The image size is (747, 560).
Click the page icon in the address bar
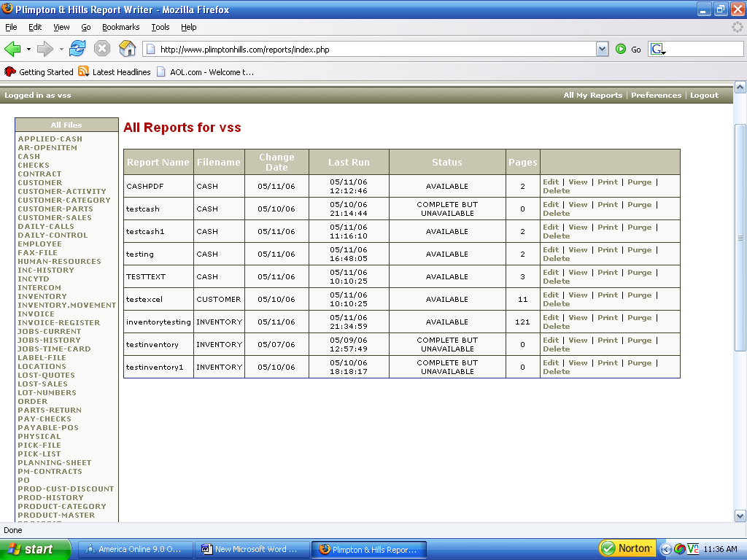pos(150,49)
